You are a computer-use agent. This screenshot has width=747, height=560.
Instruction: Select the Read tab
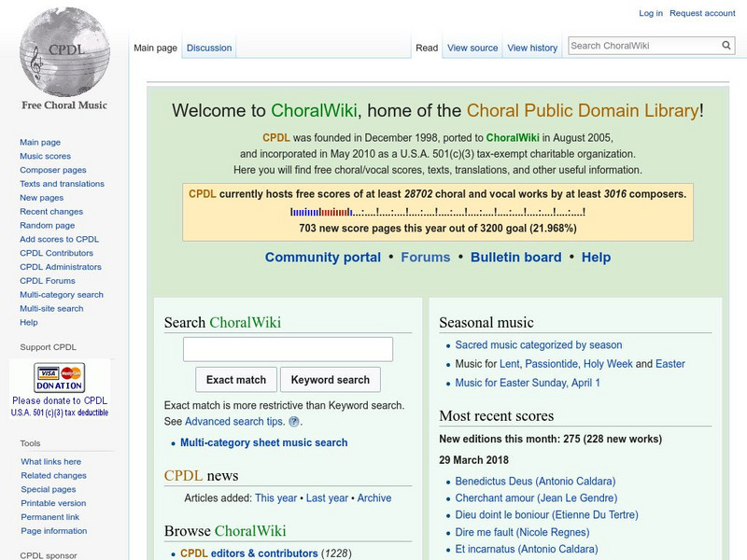(x=427, y=48)
